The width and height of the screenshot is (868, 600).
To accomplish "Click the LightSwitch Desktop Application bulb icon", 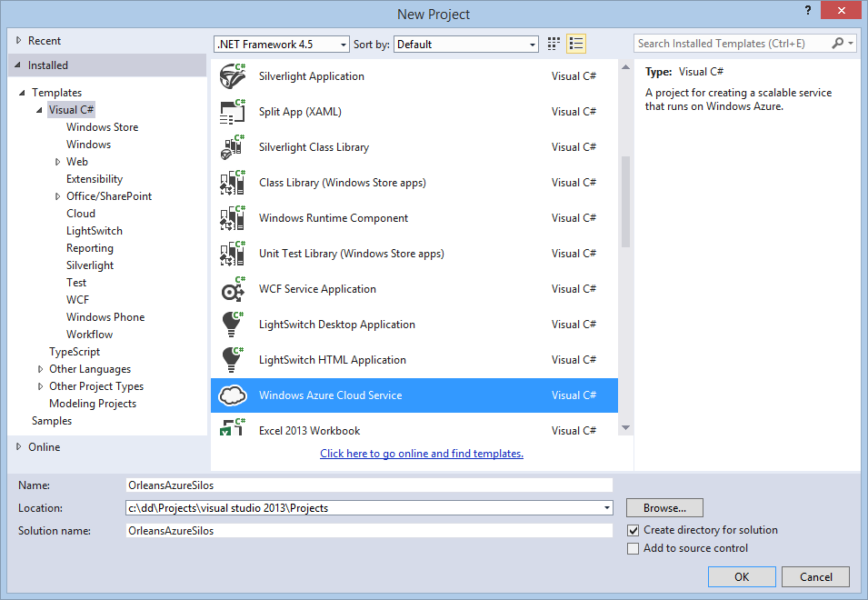I will point(233,325).
